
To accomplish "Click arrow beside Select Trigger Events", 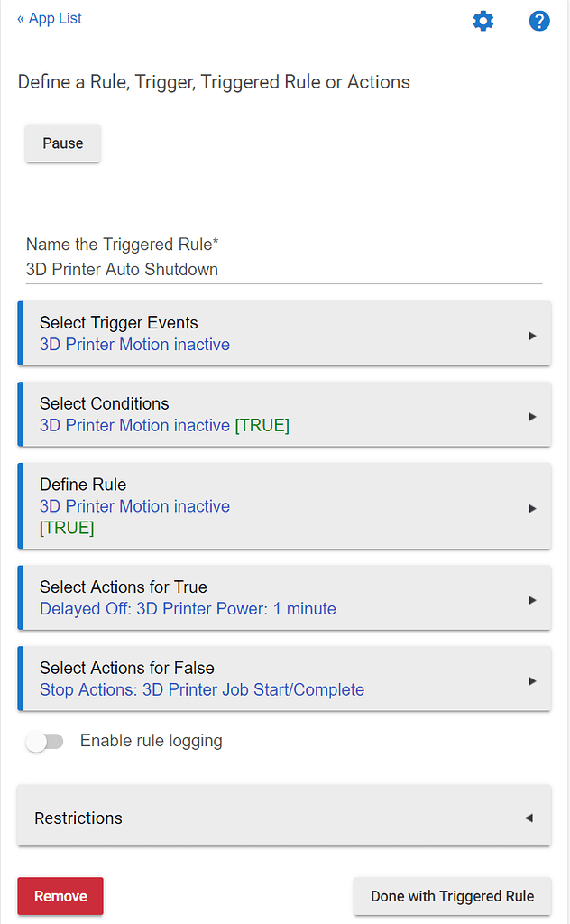I will (x=532, y=335).
